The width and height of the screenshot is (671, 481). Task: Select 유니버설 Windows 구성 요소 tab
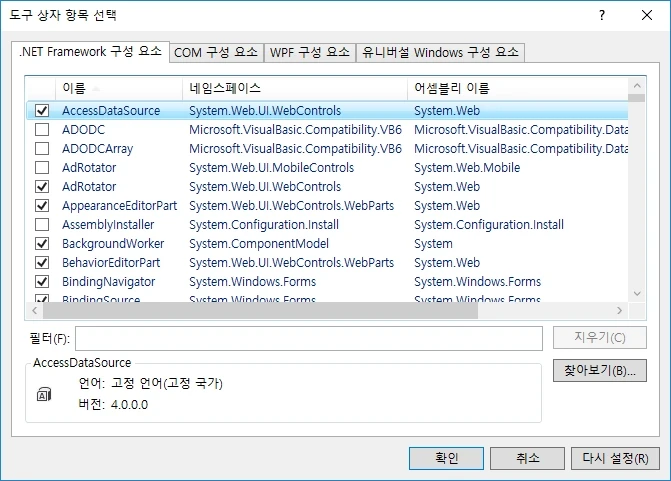tap(440, 53)
